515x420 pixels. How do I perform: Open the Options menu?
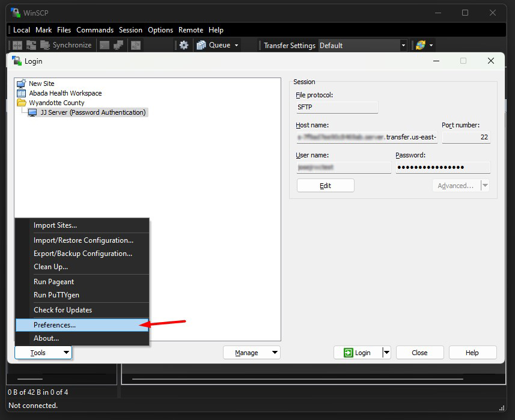coord(160,30)
